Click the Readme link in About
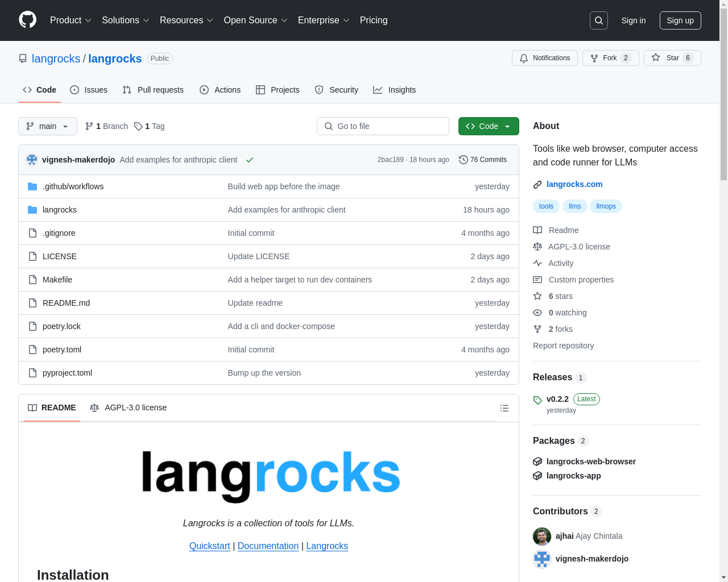728x582 pixels. coord(556,230)
